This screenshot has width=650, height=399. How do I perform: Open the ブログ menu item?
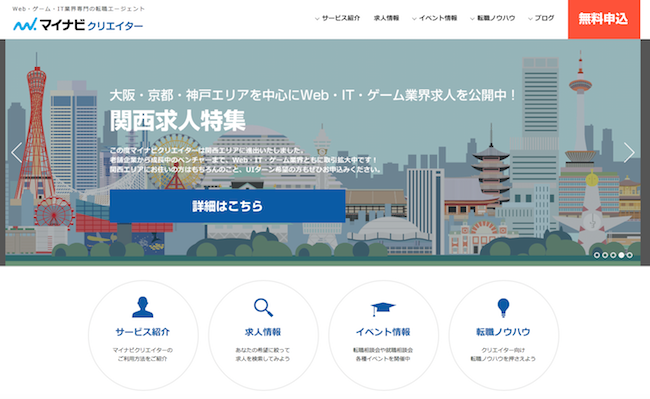tap(541, 18)
